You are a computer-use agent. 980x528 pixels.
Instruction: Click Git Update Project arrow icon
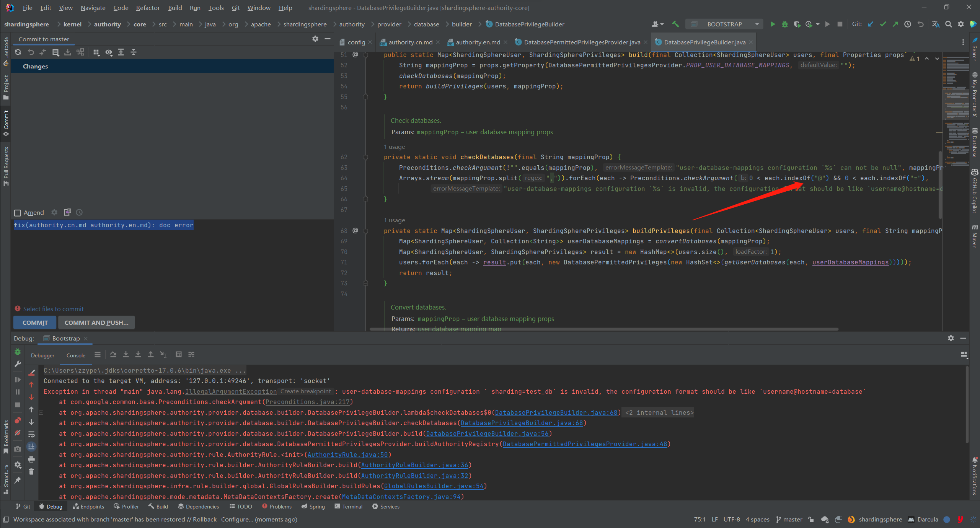[870, 24]
